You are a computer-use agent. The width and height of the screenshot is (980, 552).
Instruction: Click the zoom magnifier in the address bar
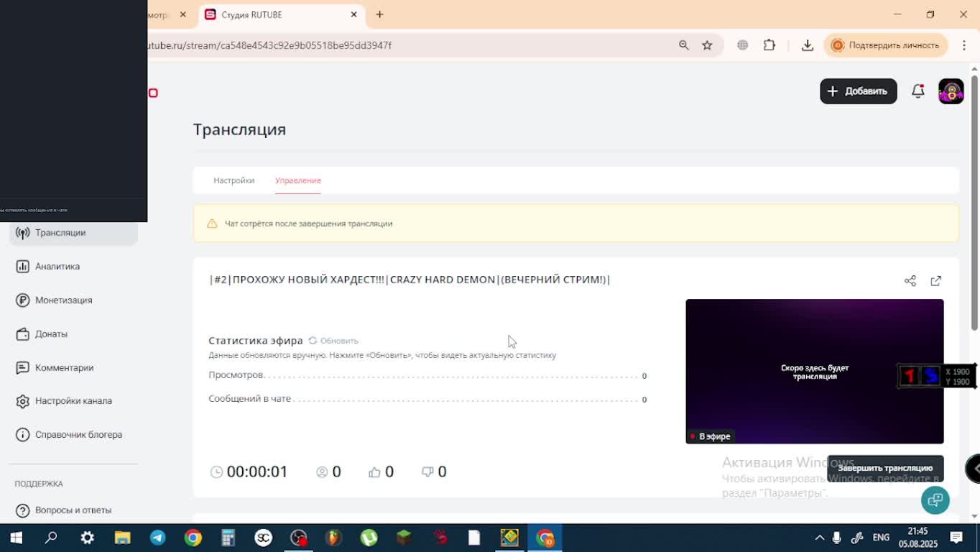click(x=684, y=45)
